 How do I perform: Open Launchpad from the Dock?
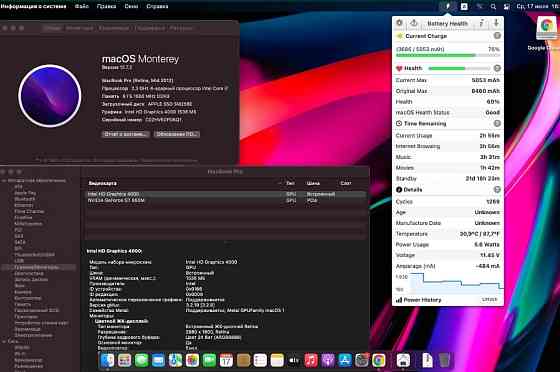click(x=124, y=360)
